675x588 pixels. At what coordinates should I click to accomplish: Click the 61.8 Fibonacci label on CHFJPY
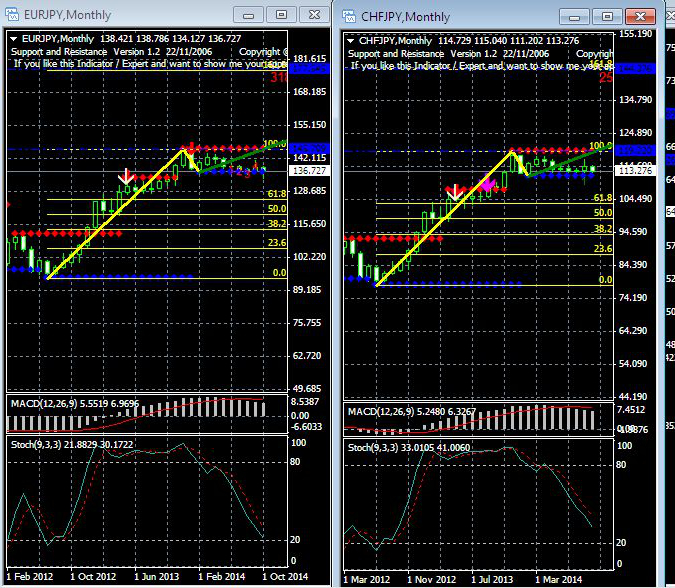603,198
